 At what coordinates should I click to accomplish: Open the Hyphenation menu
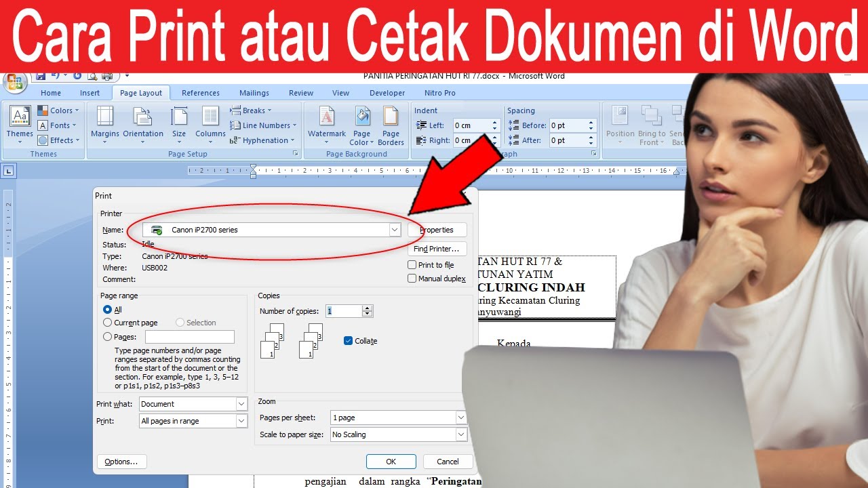coord(262,140)
